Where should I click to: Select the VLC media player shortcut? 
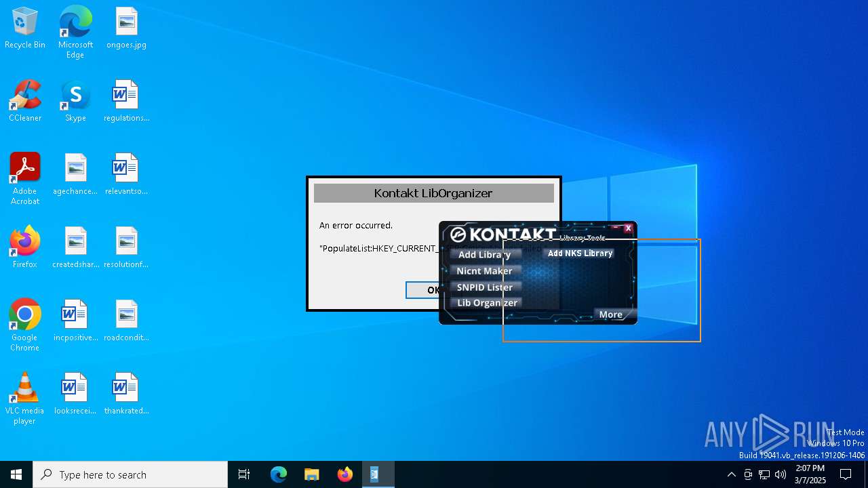25,399
